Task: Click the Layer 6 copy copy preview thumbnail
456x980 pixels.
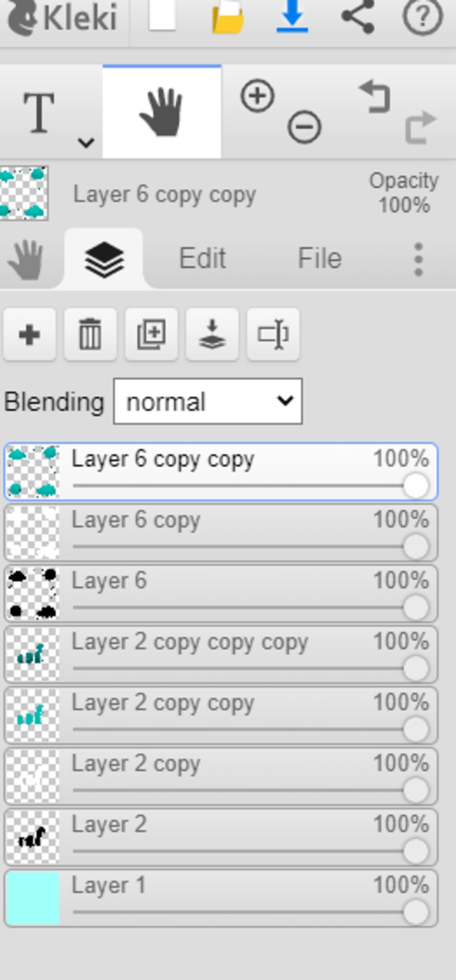Action: coord(24,193)
